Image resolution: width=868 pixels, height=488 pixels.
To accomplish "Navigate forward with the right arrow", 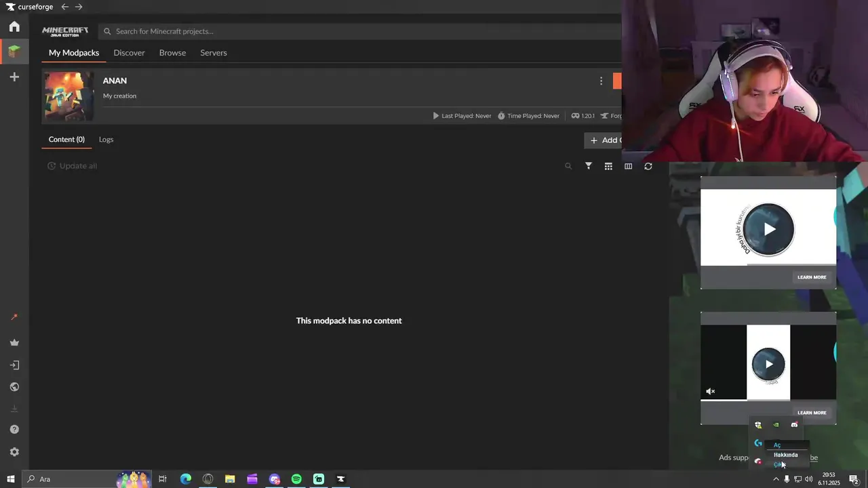I will click(x=79, y=7).
